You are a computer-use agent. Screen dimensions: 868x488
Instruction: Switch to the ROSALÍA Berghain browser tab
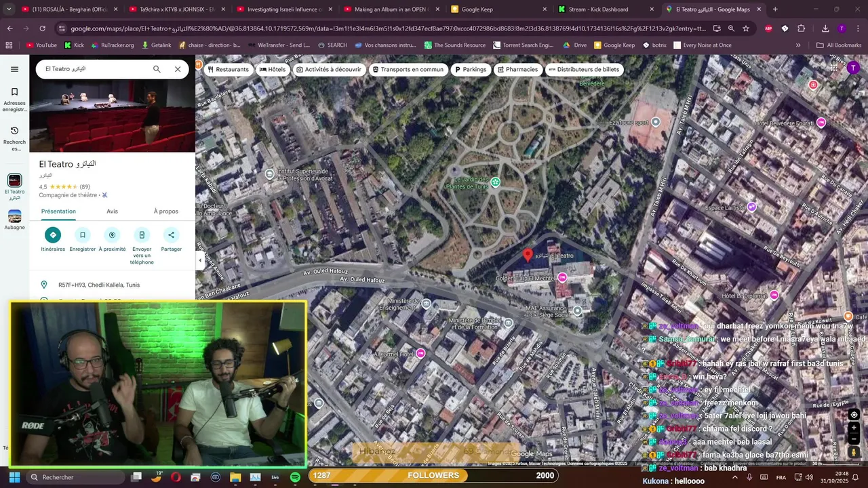coord(68,9)
